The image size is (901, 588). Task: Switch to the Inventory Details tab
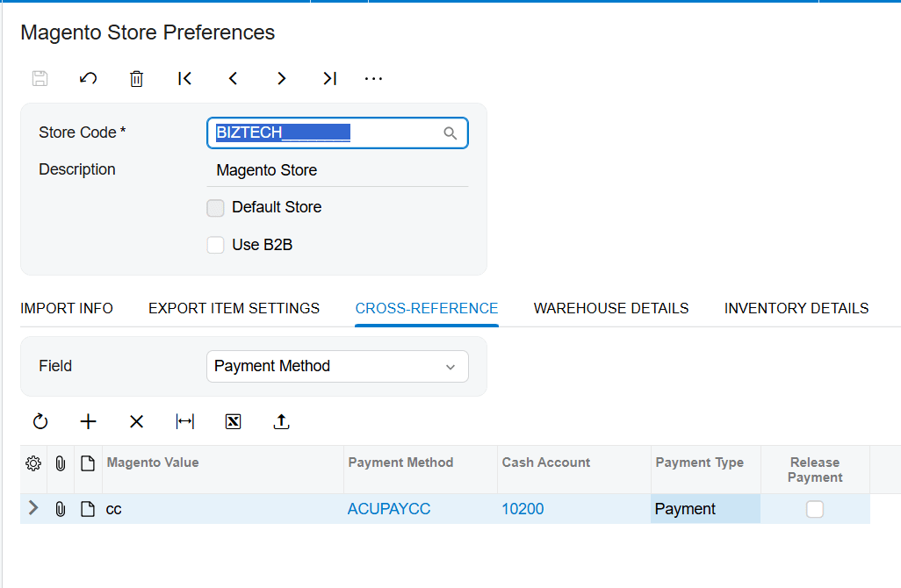click(x=796, y=308)
